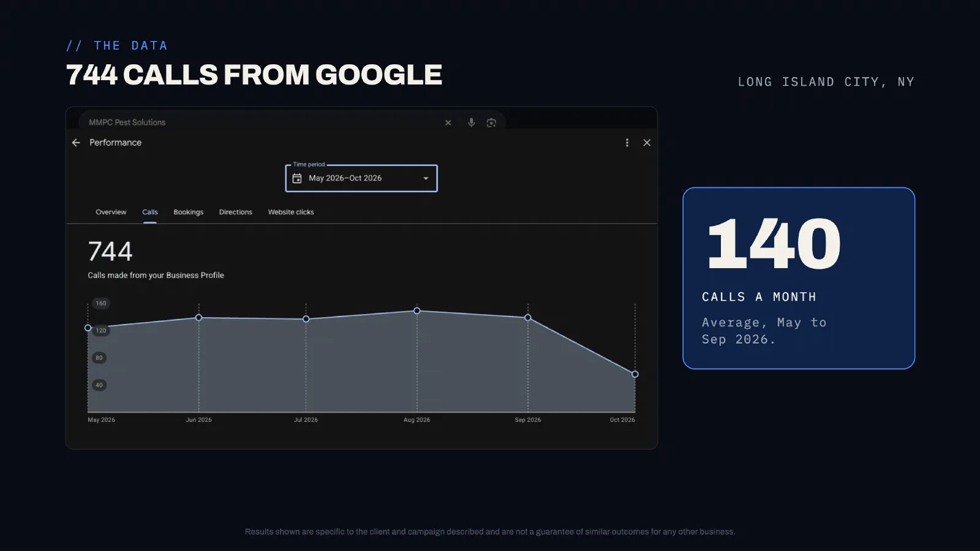Click the calendar icon in Time period
Screen dimensions: 980x551
[297, 178]
